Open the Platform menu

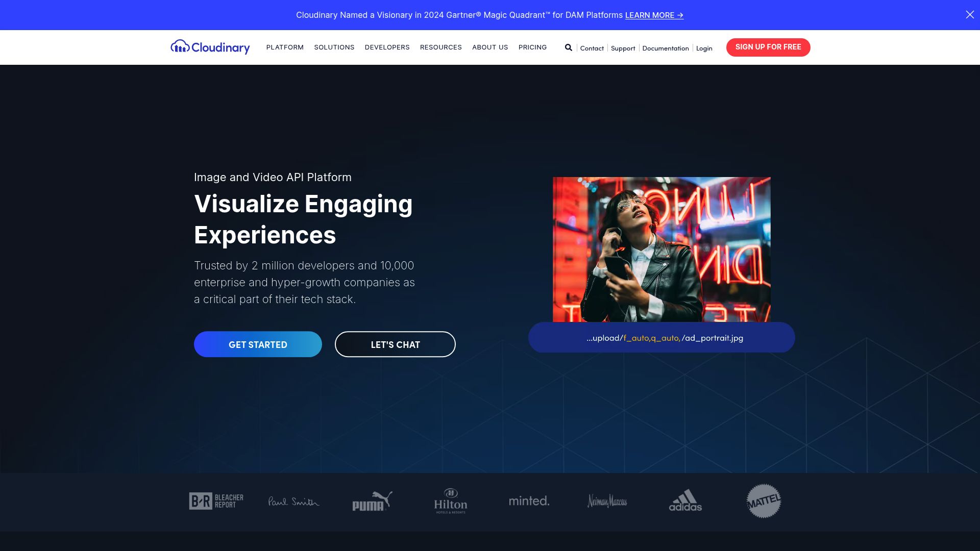pos(285,47)
